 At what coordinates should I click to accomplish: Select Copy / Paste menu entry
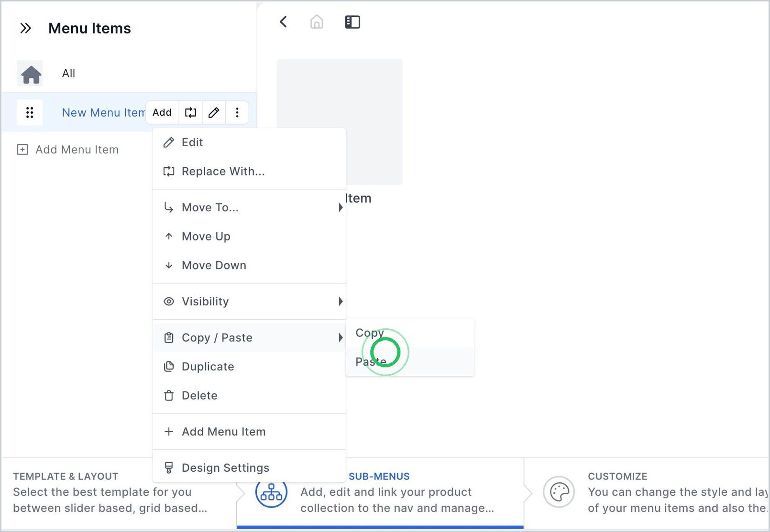pos(249,338)
